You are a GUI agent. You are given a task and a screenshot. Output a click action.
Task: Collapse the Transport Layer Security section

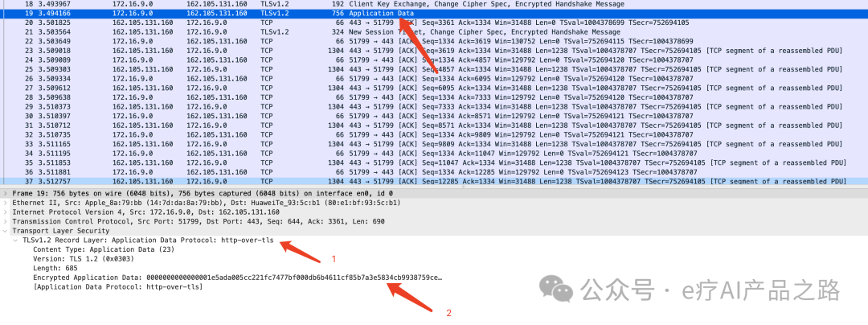(x=7, y=231)
